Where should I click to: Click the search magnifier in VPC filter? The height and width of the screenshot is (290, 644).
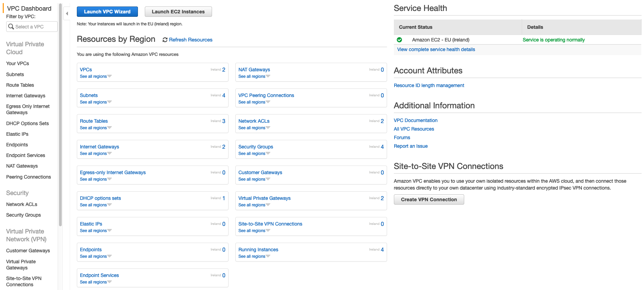point(11,26)
